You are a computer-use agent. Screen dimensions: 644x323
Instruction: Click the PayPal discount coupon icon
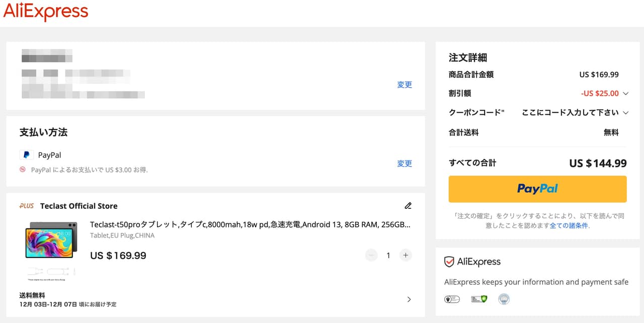click(23, 170)
